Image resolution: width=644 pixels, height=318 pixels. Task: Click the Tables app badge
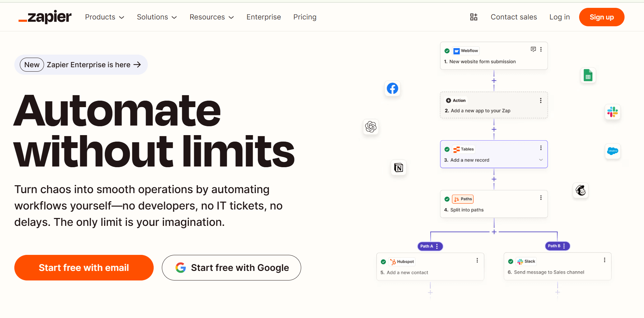[x=464, y=149]
